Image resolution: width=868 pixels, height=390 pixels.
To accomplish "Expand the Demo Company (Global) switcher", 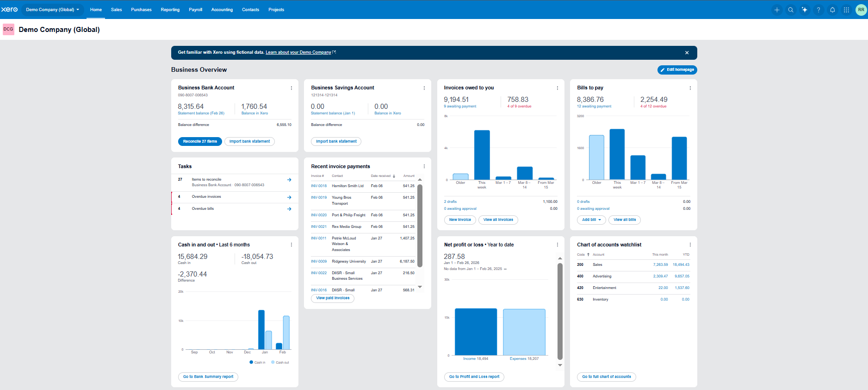I will (53, 10).
